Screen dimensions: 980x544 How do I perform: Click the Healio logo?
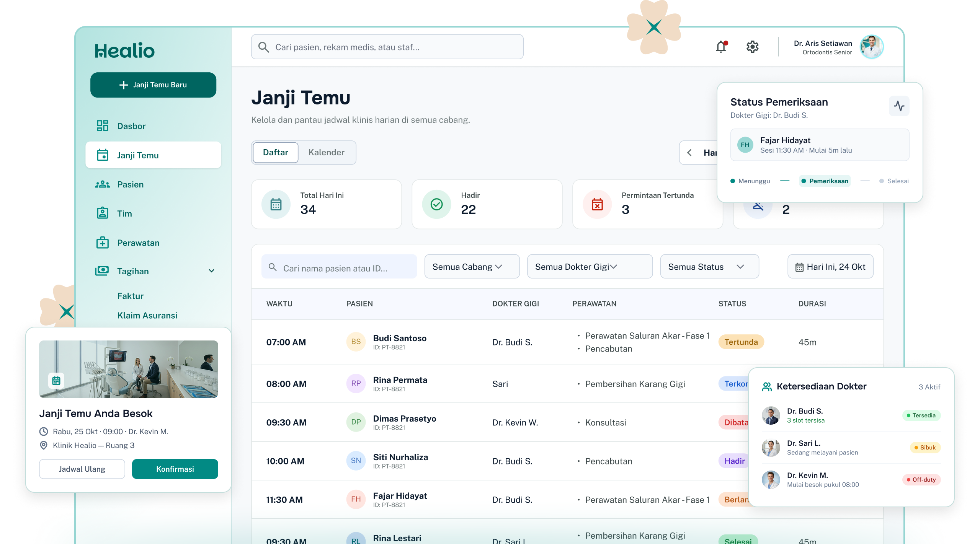click(125, 50)
